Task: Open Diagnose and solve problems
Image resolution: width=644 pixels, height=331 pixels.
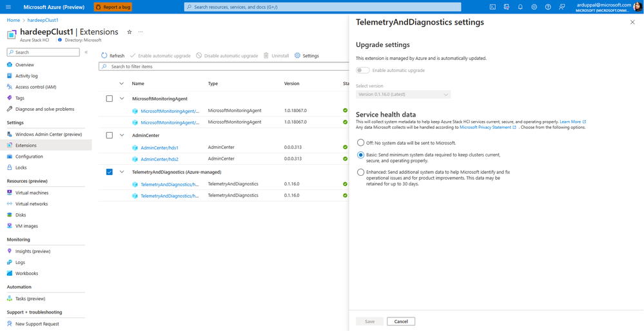Action: coord(44,109)
